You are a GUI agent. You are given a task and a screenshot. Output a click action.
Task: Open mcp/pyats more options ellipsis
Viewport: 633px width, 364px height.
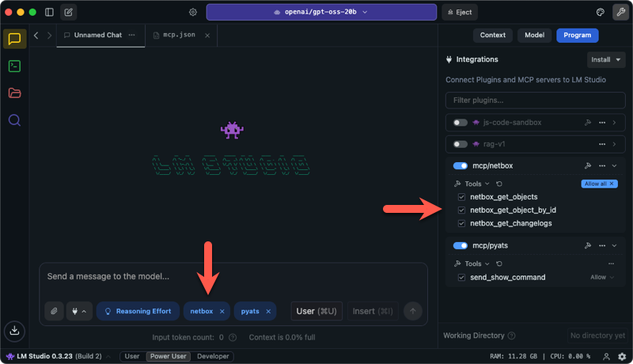pos(602,245)
